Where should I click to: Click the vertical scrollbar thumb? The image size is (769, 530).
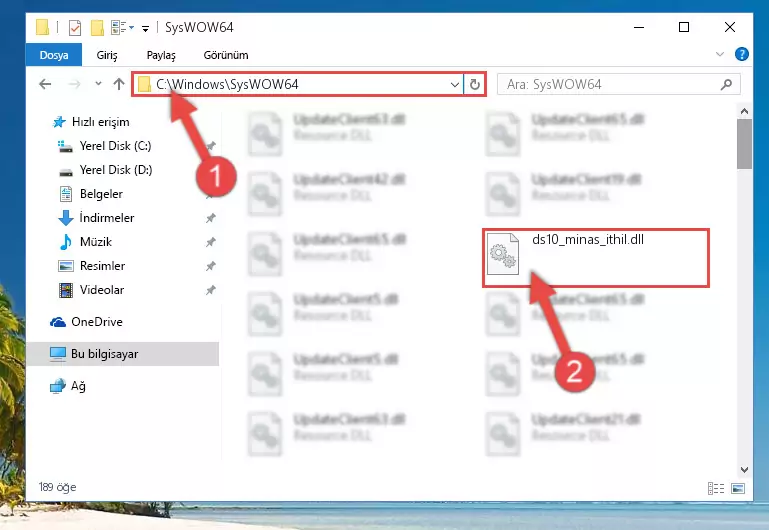point(744,144)
